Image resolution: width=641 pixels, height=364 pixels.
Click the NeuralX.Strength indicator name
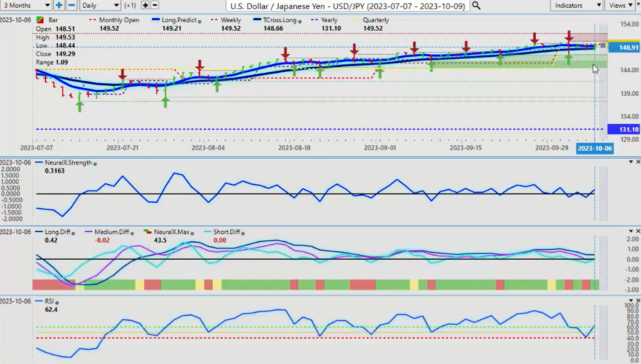68,163
